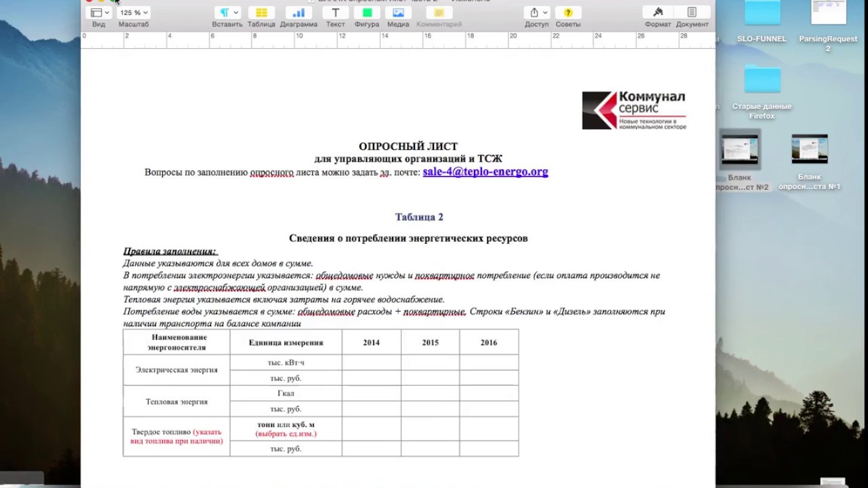
Task: Open the Share (Доступ) menu
Action: point(536,13)
